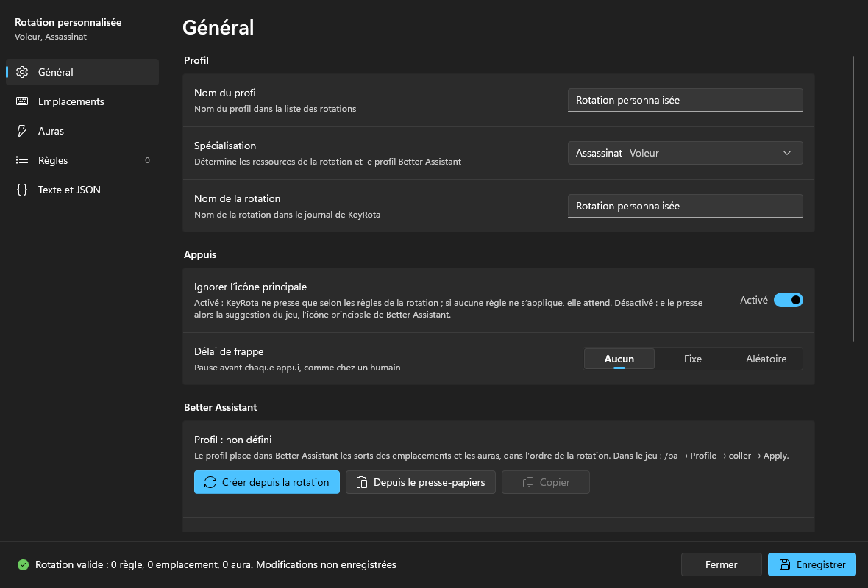Image resolution: width=868 pixels, height=588 pixels.
Task: Click the Rotation valide status message
Action: 216,564
